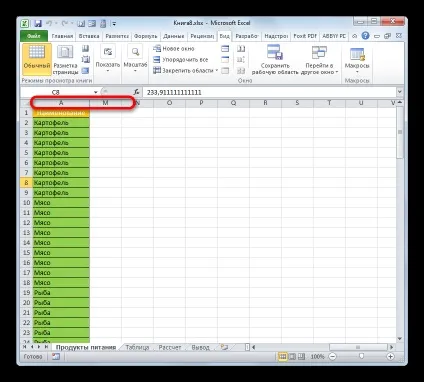Click the Рыба cell in row 19

coord(61,293)
